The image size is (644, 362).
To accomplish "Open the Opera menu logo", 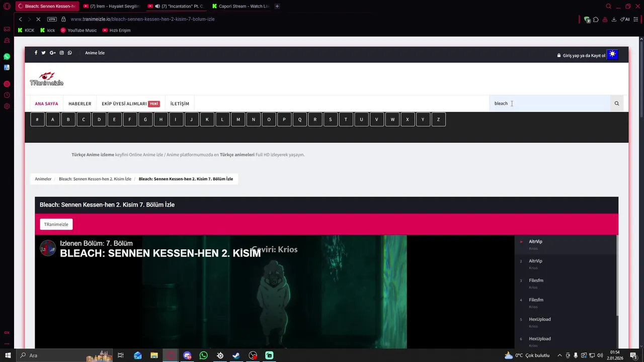I will coord(7,6).
